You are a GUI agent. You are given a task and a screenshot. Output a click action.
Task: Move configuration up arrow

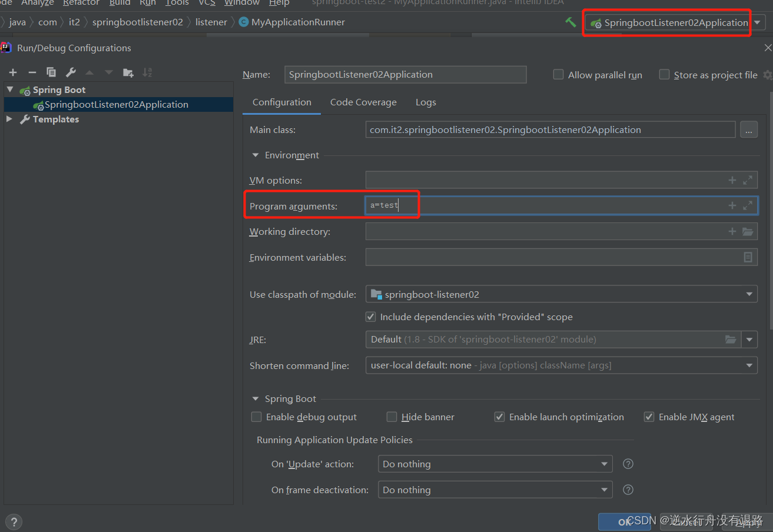[x=89, y=72]
